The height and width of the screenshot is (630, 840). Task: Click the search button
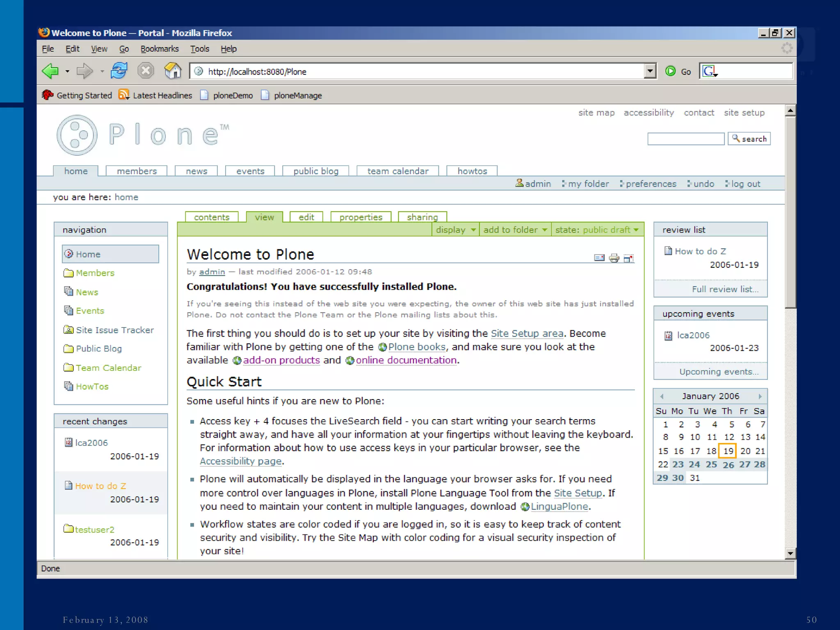[x=749, y=139]
